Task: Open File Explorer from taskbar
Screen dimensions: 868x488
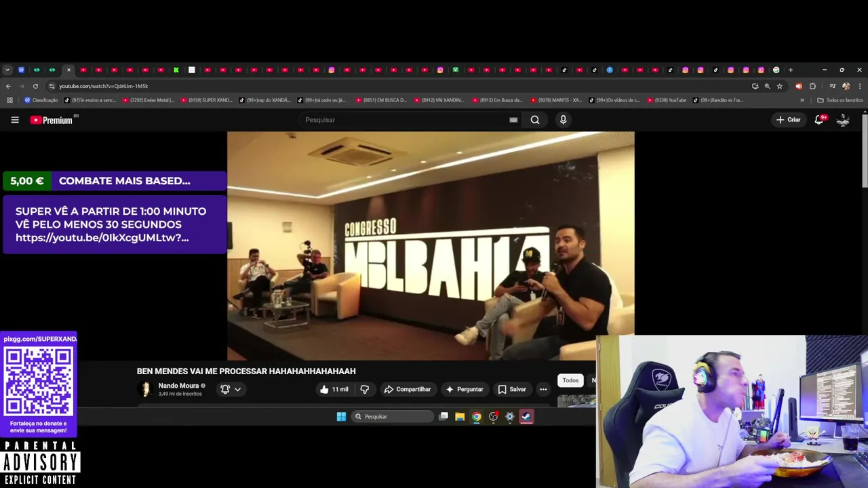Action: click(460, 417)
